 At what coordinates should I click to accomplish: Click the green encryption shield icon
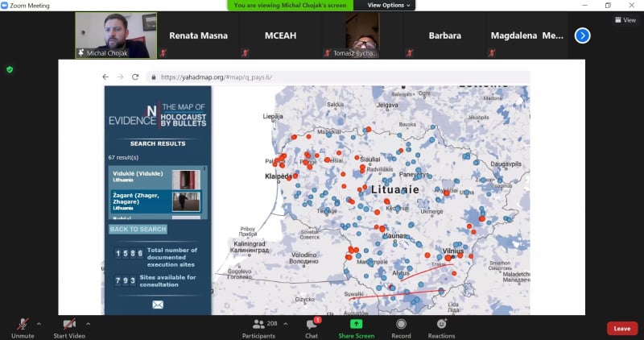10,69
